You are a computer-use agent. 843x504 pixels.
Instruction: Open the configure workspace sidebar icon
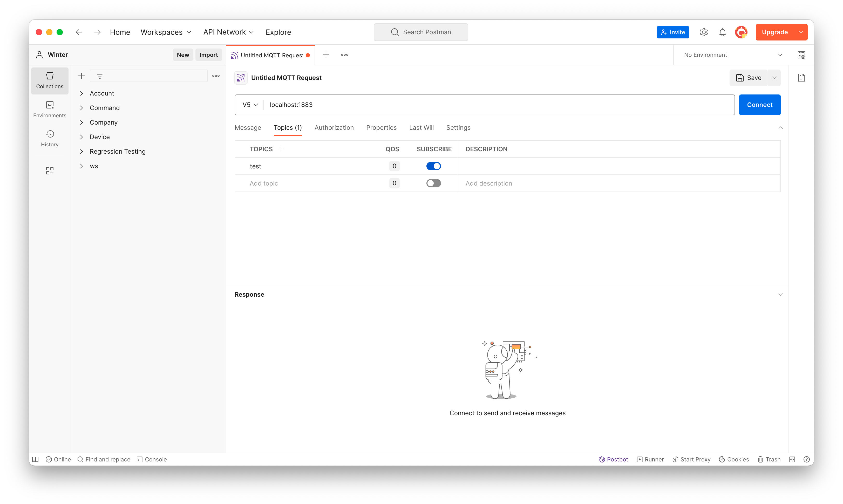pos(50,171)
